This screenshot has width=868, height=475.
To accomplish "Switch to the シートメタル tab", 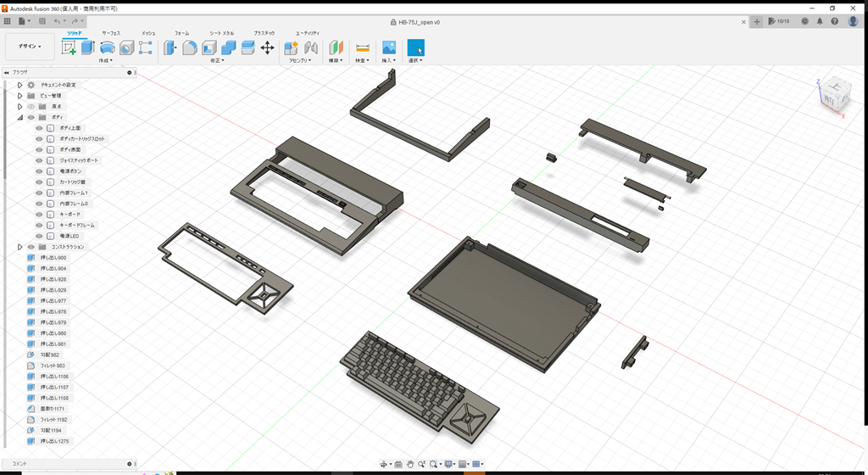I will (222, 32).
